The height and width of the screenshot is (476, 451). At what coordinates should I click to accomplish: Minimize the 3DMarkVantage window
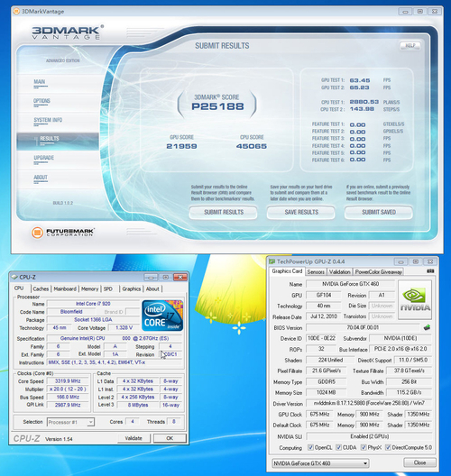click(405, 12)
